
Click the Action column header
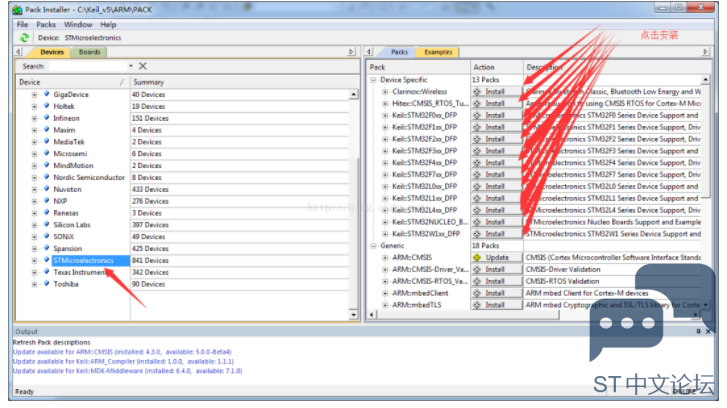coord(497,67)
